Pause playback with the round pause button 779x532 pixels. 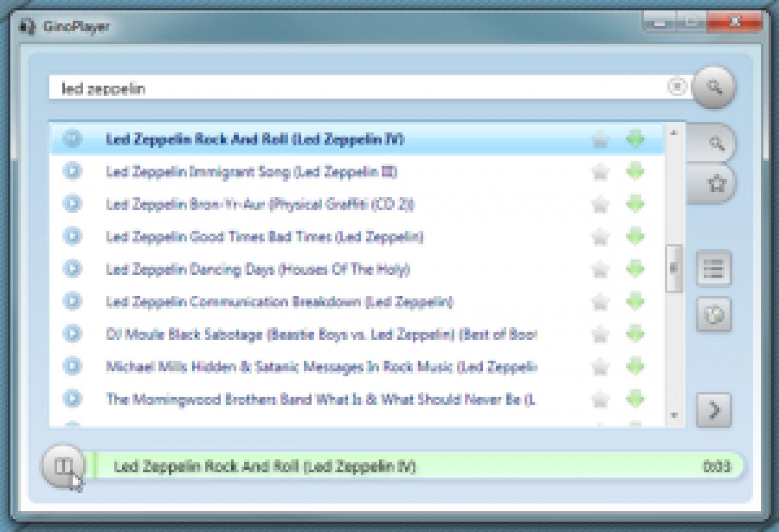click(62, 465)
